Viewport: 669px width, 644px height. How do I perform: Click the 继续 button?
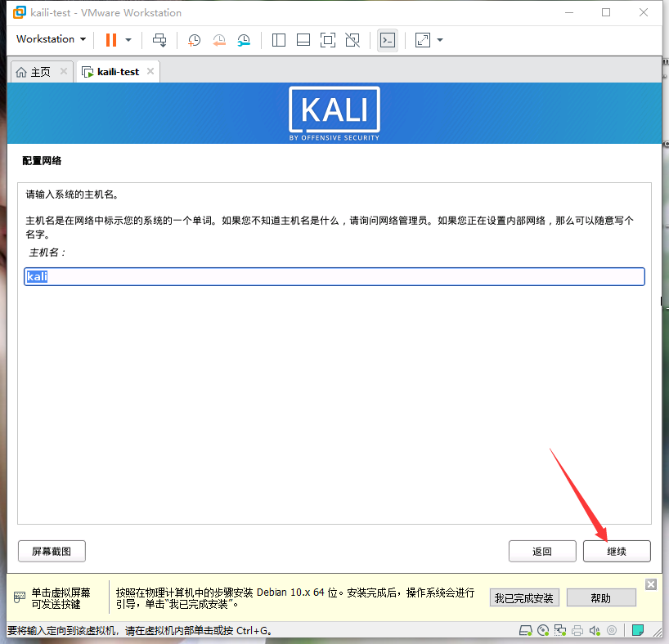617,552
